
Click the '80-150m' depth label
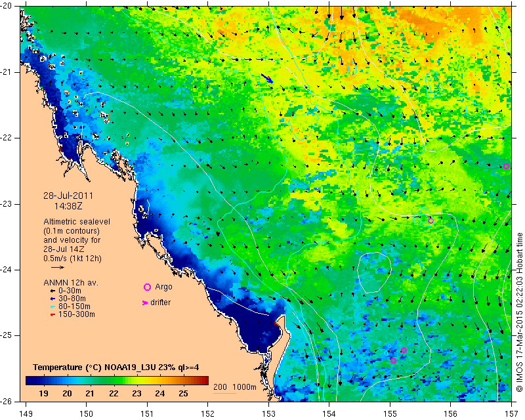point(74,306)
